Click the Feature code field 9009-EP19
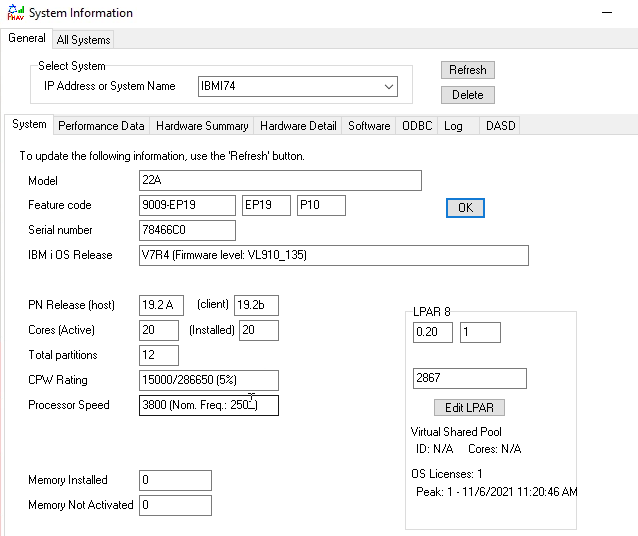 (187, 205)
